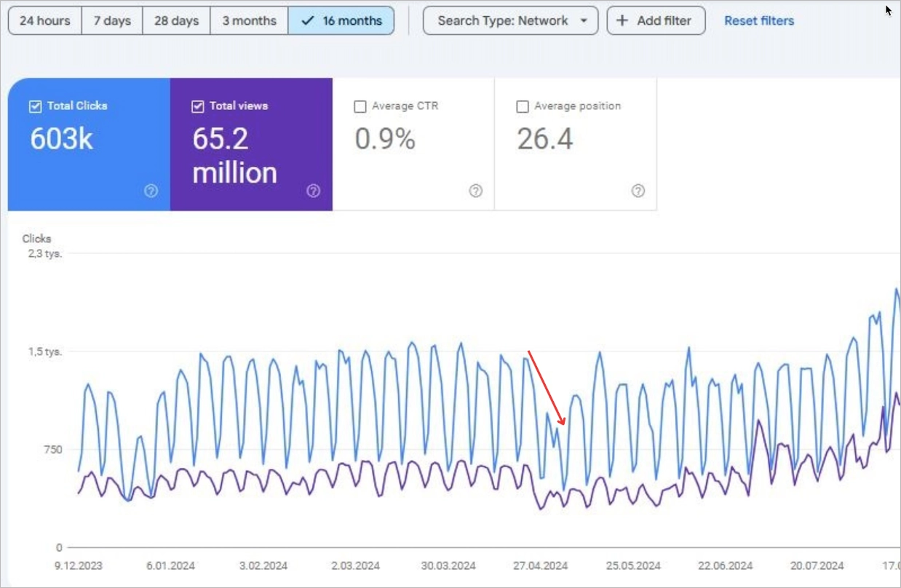Switch to the 3 months range
901x588 pixels.
point(249,20)
